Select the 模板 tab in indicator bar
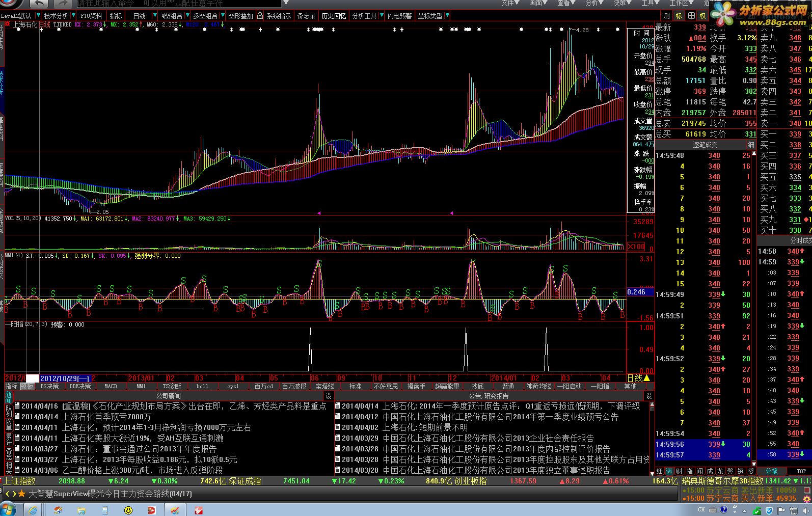This screenshot has height=516, width=812. point(26,386)
